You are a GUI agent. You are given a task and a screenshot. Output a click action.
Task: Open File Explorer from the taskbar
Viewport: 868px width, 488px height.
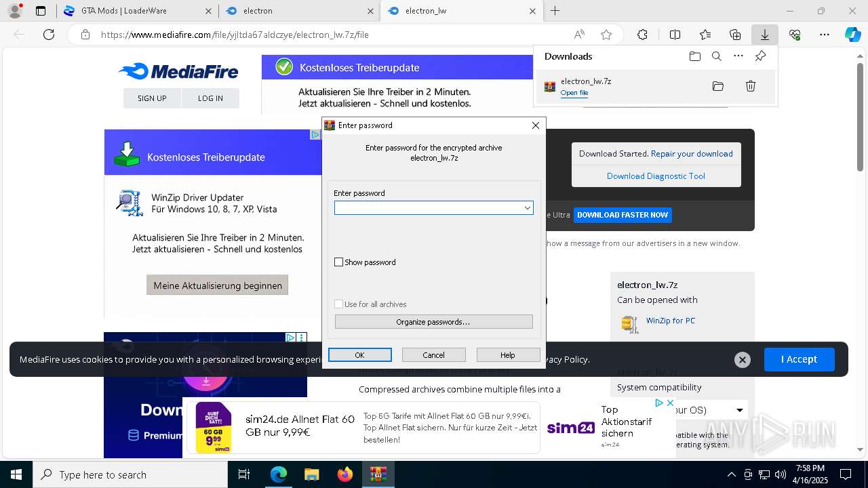(x=311, y=474)
